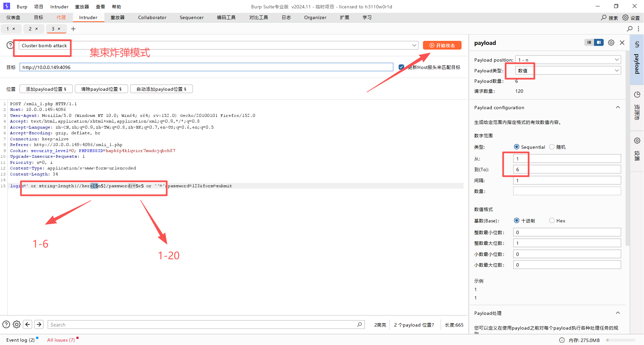644x345 pixels.
Task: Open the global settings gear icon
Action: click(x=626, y=17)
